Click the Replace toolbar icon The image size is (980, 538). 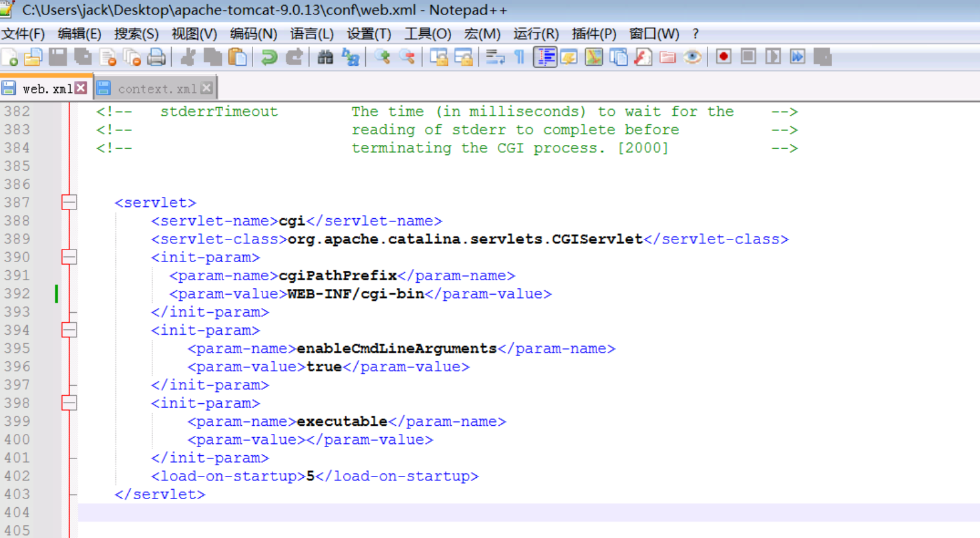pos(350,57)
